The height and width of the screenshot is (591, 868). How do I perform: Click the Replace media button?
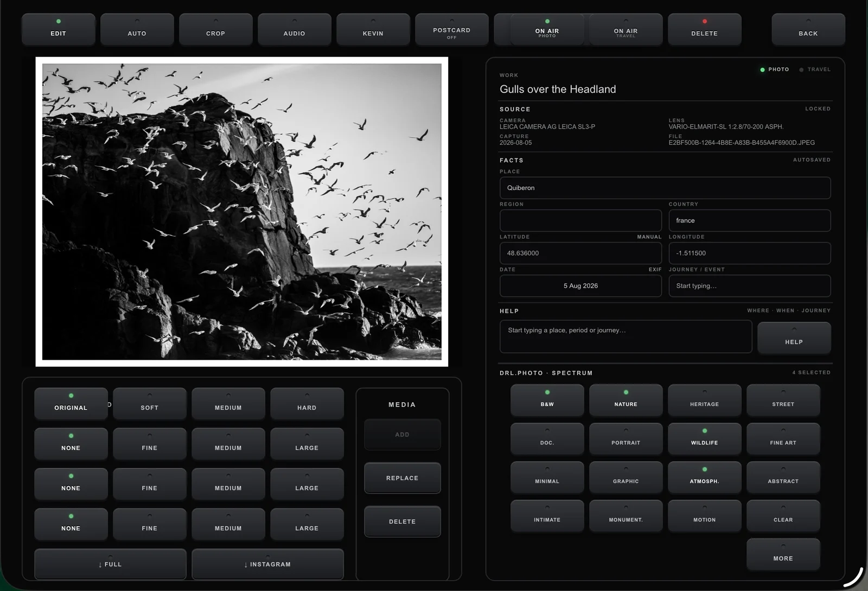click(402, 478)
